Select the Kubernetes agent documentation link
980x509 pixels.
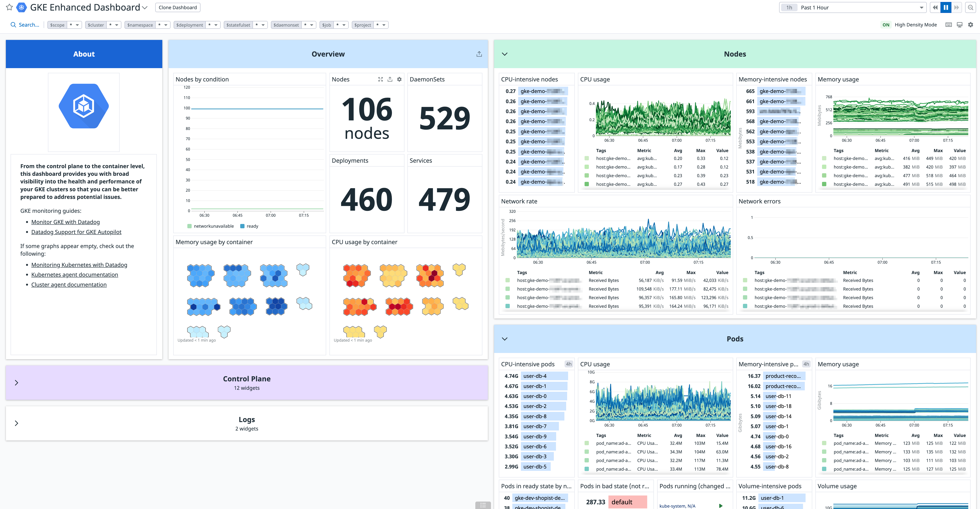(75, 274)
